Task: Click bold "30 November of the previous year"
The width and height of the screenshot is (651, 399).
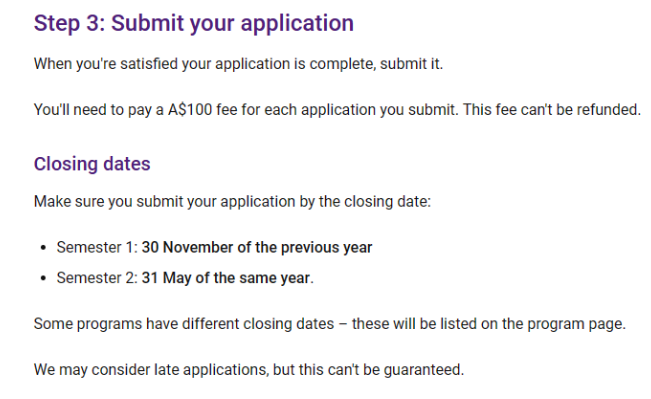Action: tap(257, 247)
